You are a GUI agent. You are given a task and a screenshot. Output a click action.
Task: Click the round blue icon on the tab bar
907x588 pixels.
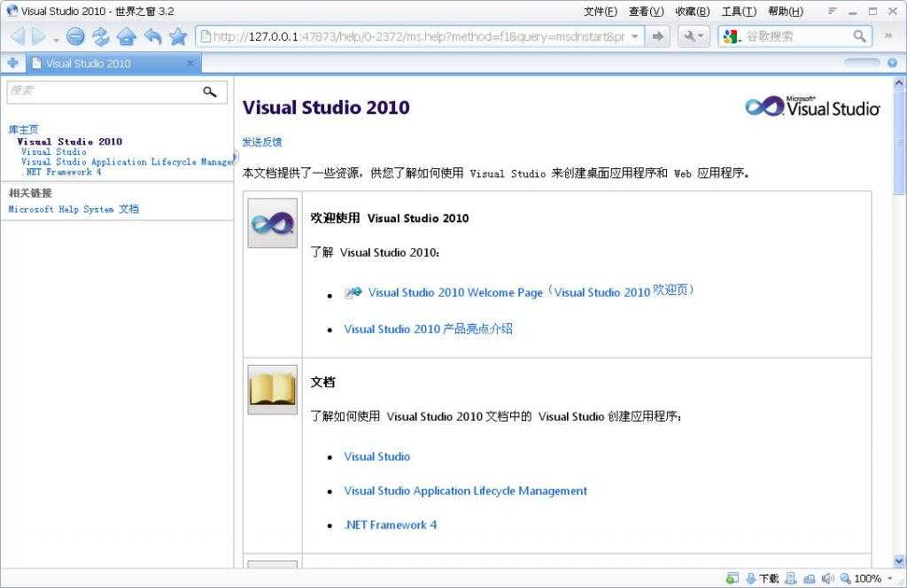click(893, 63)
